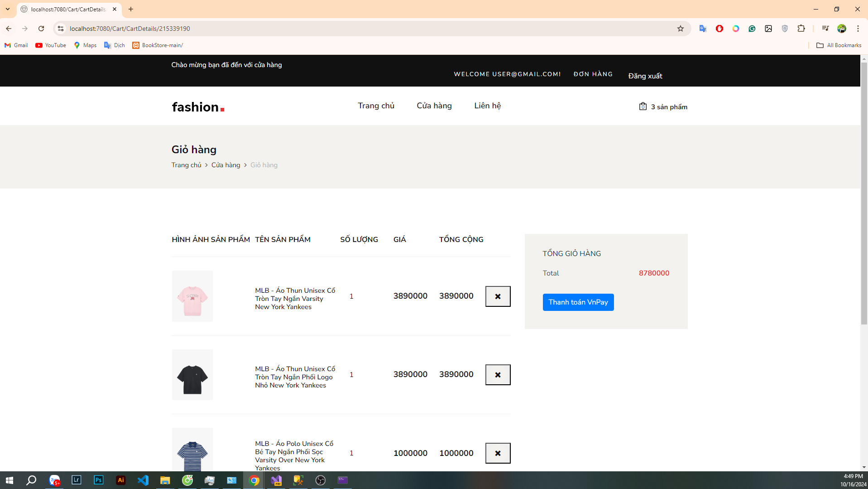Click the fashion logo
Screen dimensions: 868x489
coord(198,107)
